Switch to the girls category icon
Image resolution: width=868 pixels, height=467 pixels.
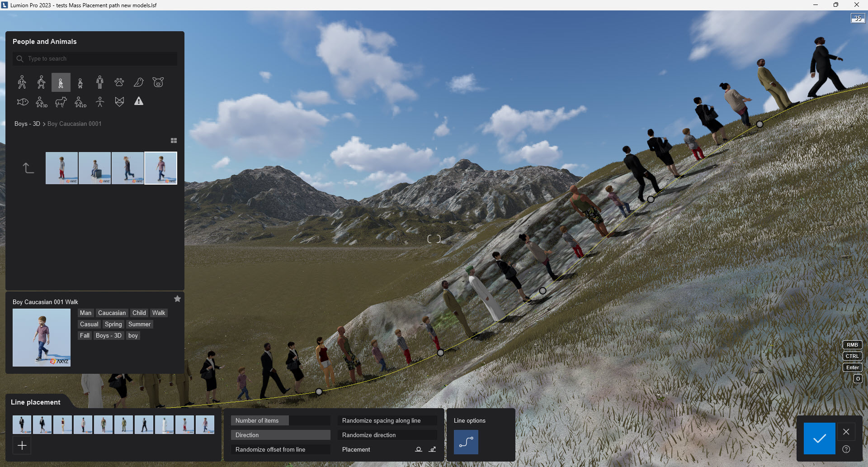80,82
